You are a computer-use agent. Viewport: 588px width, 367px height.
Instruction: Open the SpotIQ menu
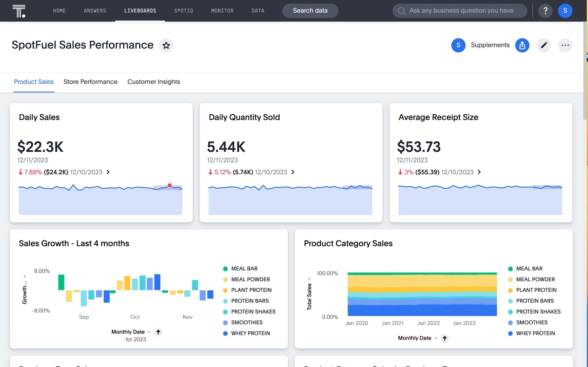(x=184, y=11)
